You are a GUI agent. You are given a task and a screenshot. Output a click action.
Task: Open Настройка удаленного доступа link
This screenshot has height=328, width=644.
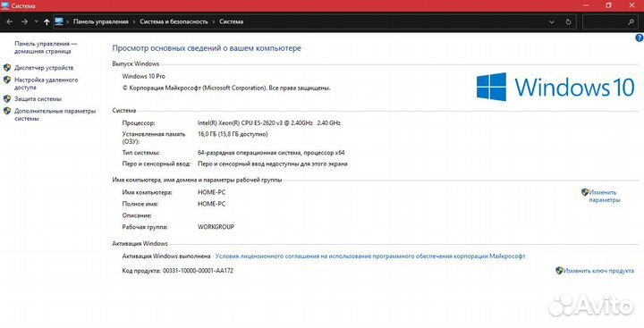[46, 83]
